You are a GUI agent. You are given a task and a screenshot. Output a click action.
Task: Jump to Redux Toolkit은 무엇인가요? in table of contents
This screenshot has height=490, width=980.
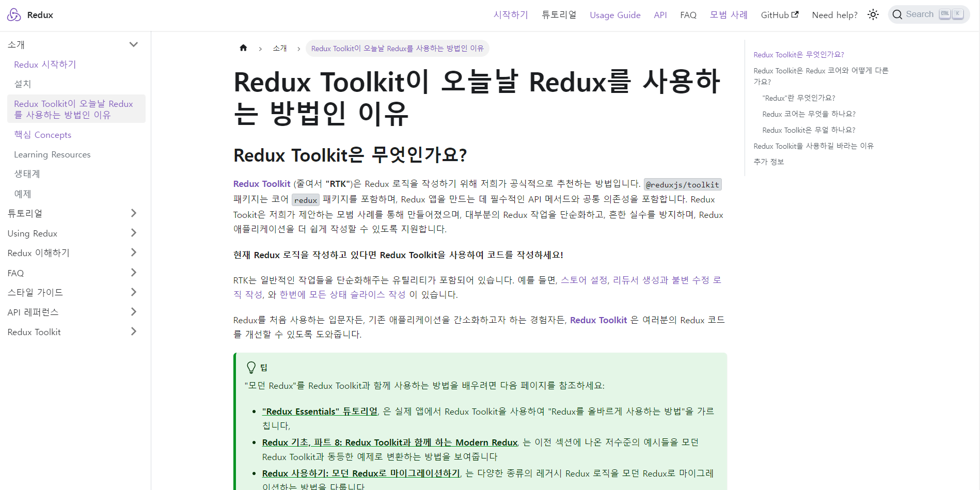point(799,55)
